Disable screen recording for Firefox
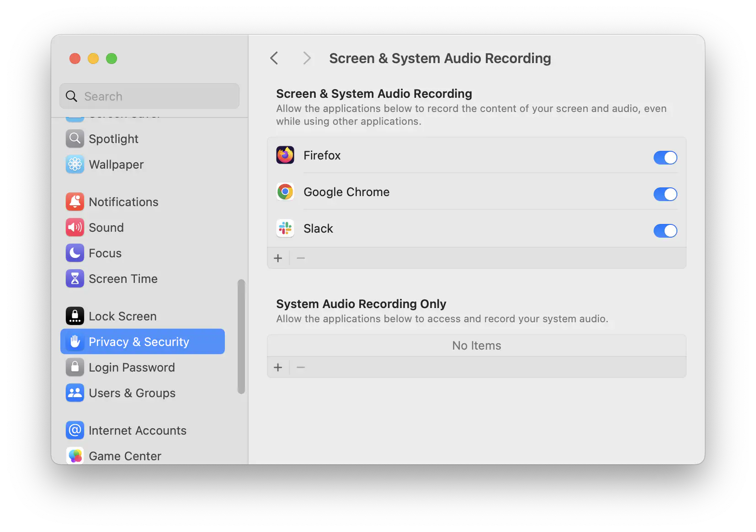Image resolution: width=756 pixels, height=532 pixels. [x=665, y=158]
